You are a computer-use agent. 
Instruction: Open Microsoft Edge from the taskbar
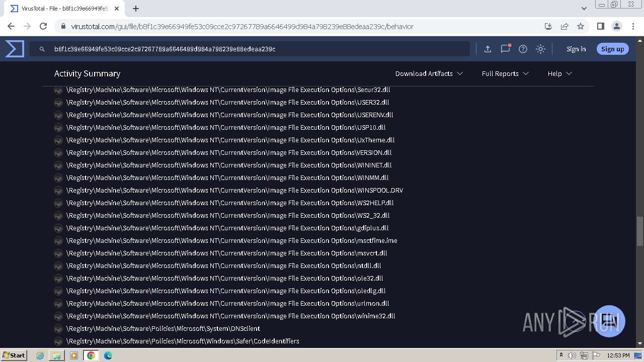(108, 355)
